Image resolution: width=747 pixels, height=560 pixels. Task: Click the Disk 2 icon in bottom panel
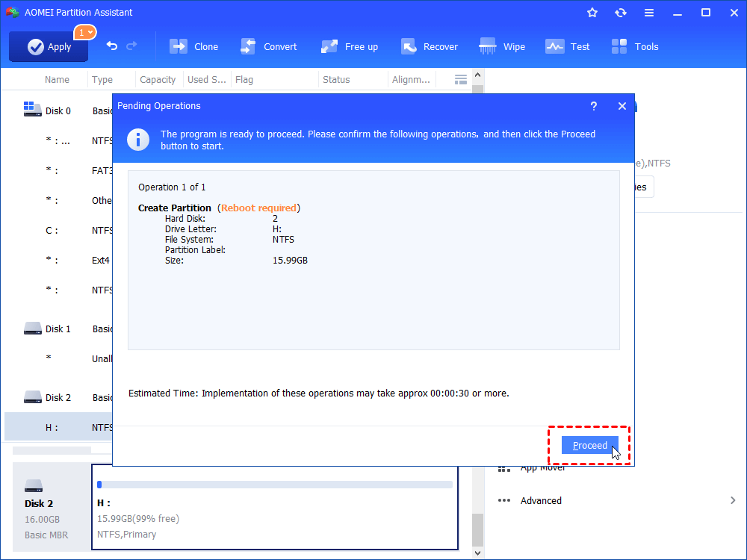[34, 486]
